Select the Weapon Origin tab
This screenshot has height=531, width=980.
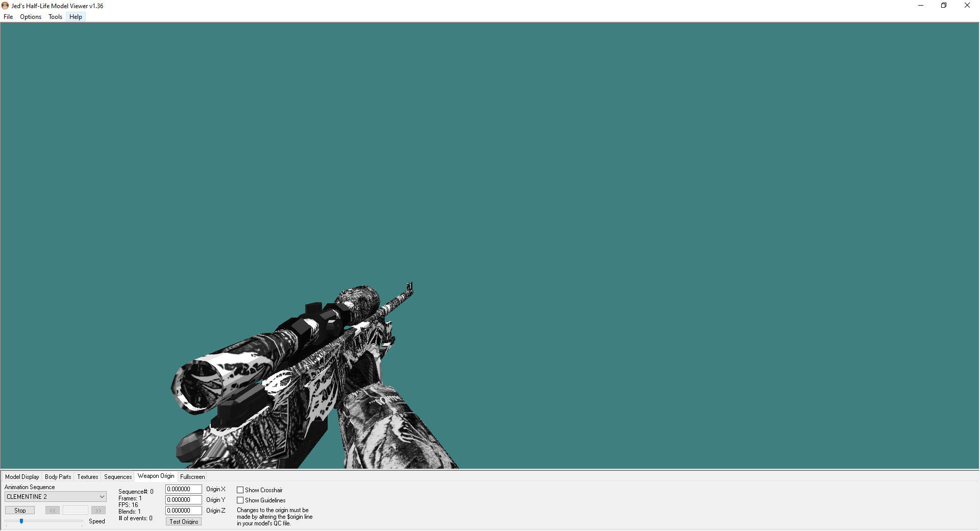pos(156,476)
